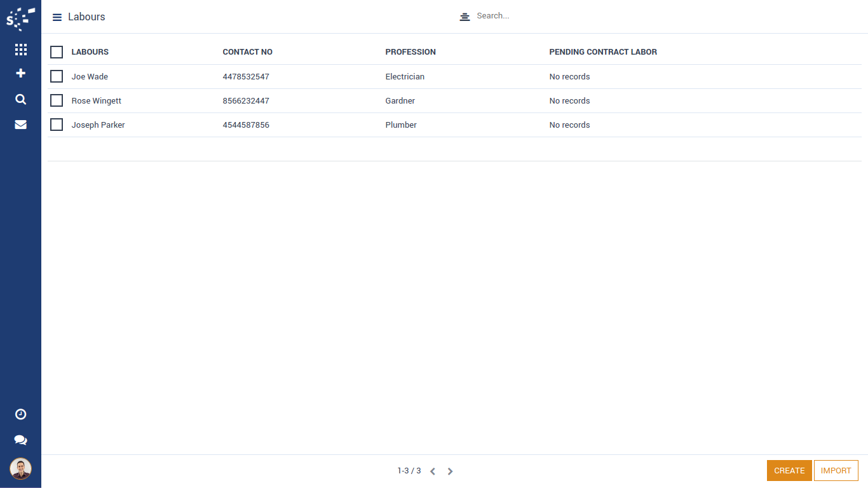Open the mail envelope icon
This screenshot has height=488, width=868.
point(20,125)
